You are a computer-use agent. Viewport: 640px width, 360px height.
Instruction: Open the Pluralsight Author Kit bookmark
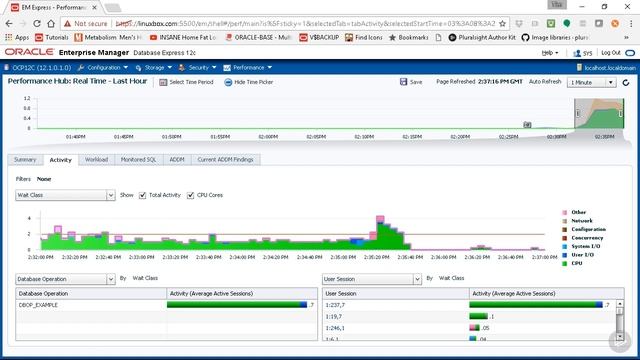pos(482,38)
